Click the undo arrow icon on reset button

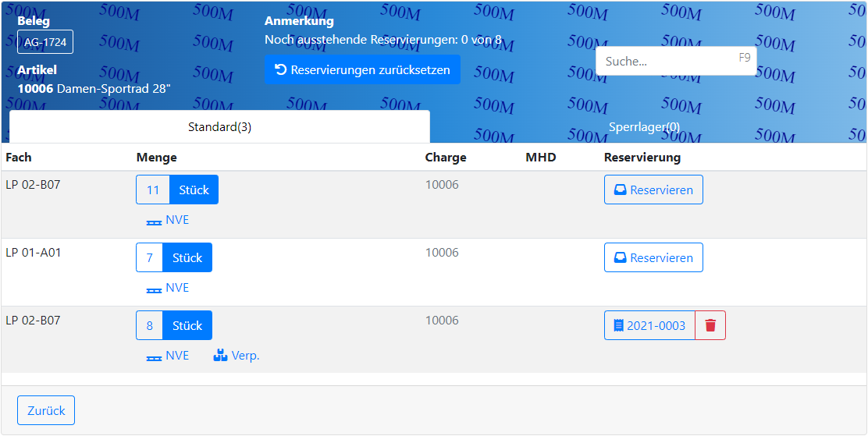tap(281, 70)
